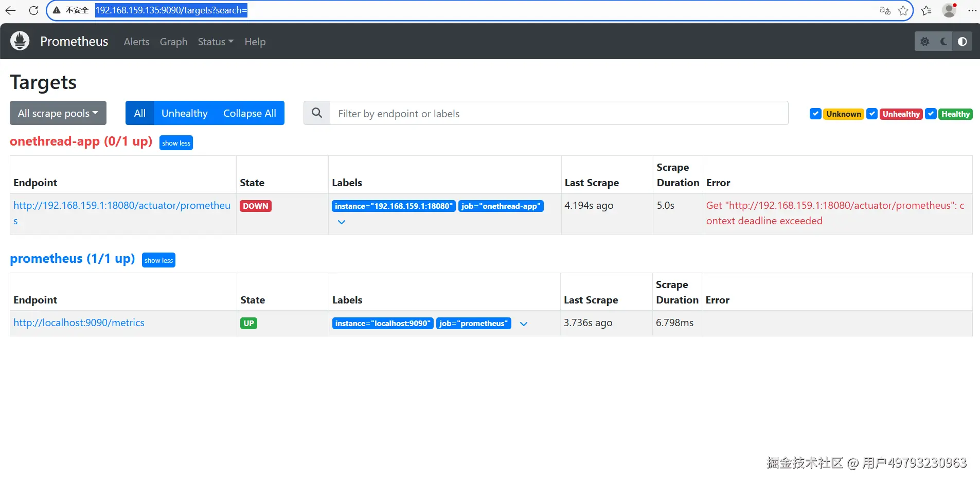Click the job="prometheus" label badge
980x483 pixels.
(474, 324)
